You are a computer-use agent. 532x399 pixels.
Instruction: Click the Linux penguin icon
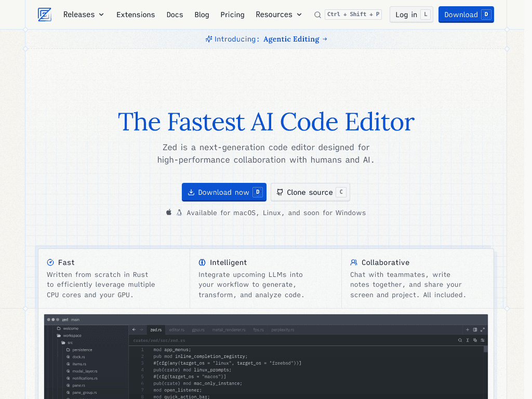pyautogui.click(x=179, y=212)
